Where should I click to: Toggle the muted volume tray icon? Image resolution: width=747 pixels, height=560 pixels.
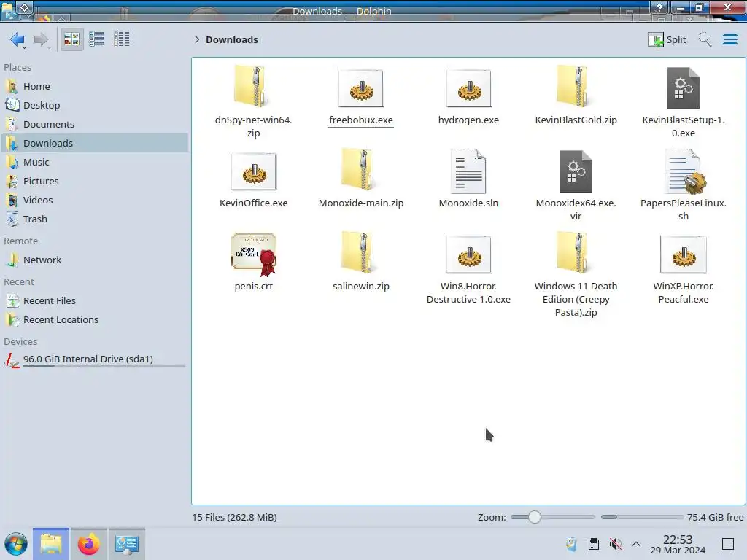click(x=616, y=544)
